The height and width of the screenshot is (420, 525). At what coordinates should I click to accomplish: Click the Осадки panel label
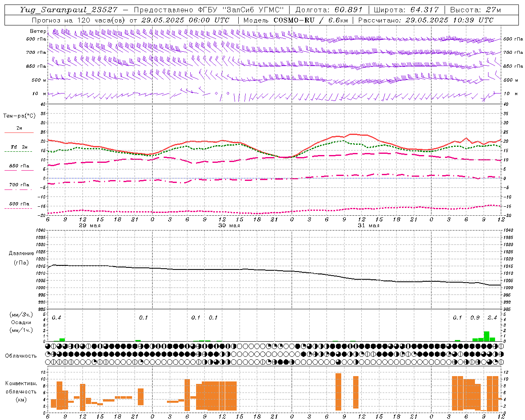pos(21,322)
